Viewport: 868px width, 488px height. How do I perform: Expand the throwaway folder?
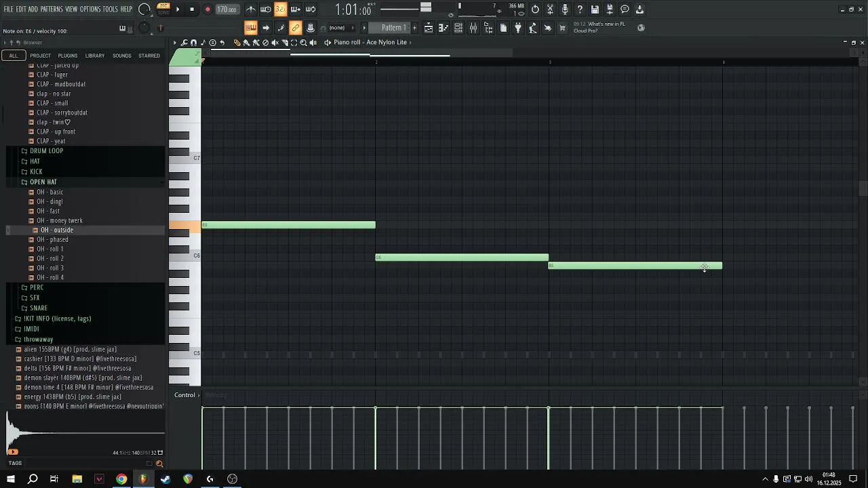(38, 339)
